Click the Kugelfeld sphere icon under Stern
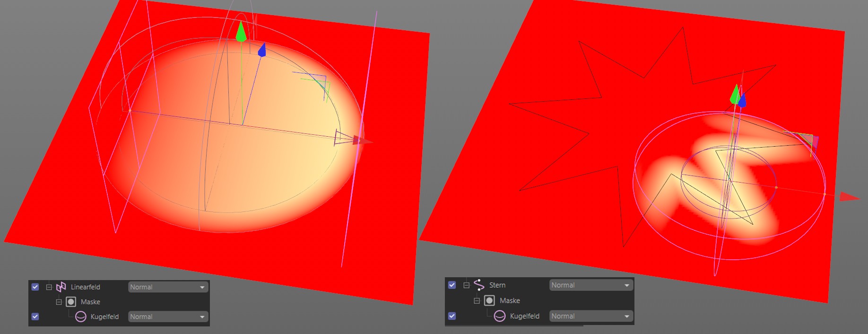The height and width of the screenshot is (334, 868). coord(500,316)
